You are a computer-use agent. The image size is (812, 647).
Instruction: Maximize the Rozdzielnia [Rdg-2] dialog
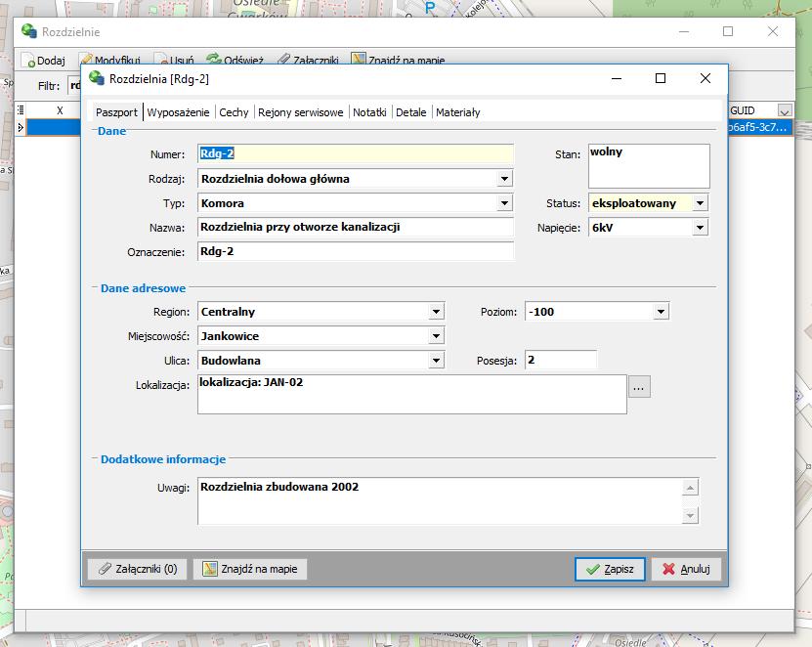point(661,78)
